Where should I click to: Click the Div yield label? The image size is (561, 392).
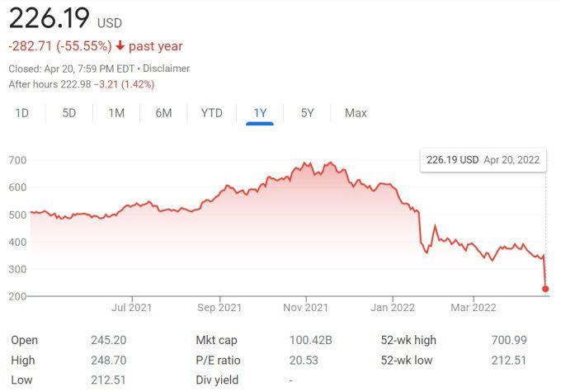tap(216, 380)
